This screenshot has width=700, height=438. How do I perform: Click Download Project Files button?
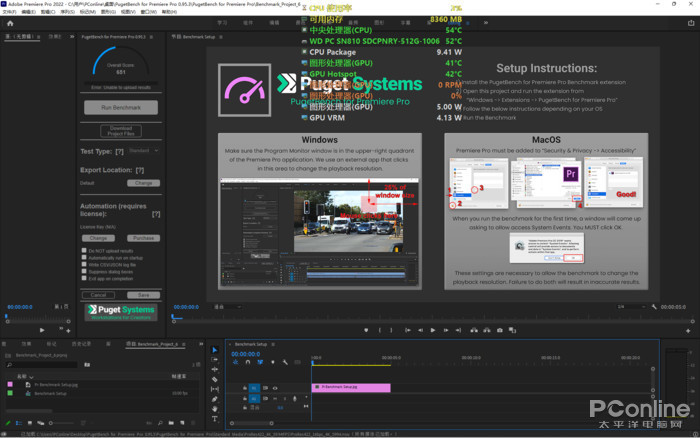point(121,131)
